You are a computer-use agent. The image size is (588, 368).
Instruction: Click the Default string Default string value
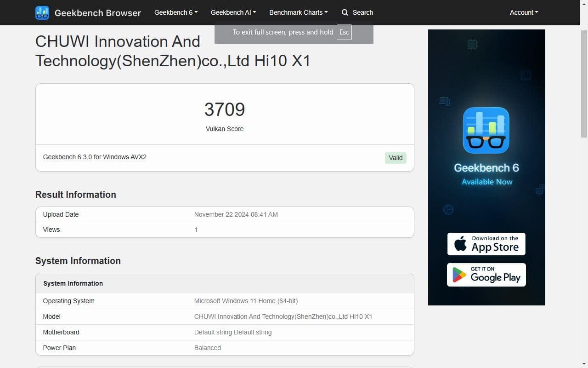pos(233,332)
